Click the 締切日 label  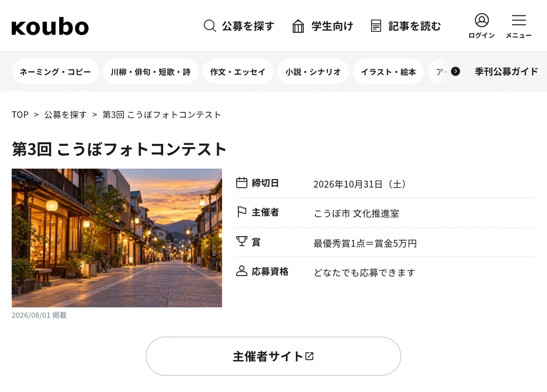point(265,183)
